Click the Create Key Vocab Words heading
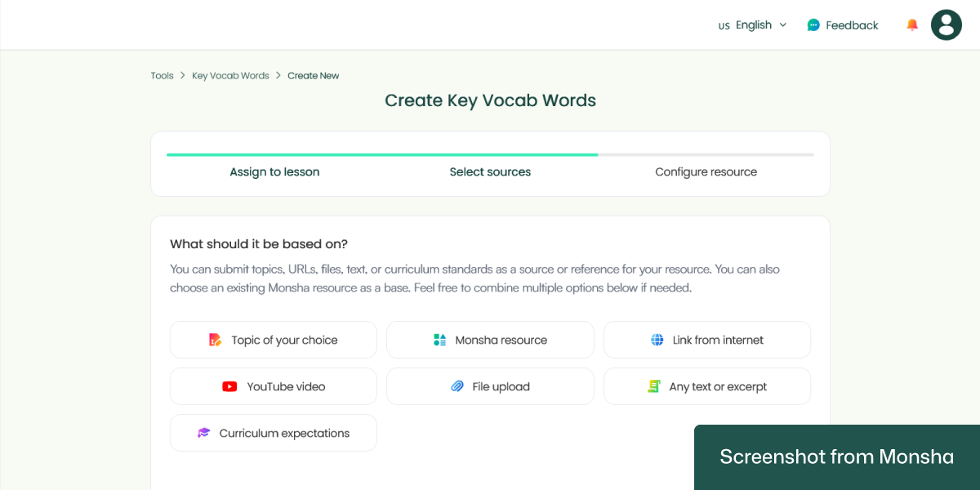This screenshot has width=980, height=490. point(490,100)
